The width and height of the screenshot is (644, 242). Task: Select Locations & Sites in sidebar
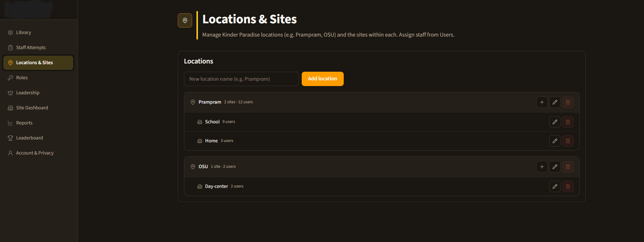38,63
